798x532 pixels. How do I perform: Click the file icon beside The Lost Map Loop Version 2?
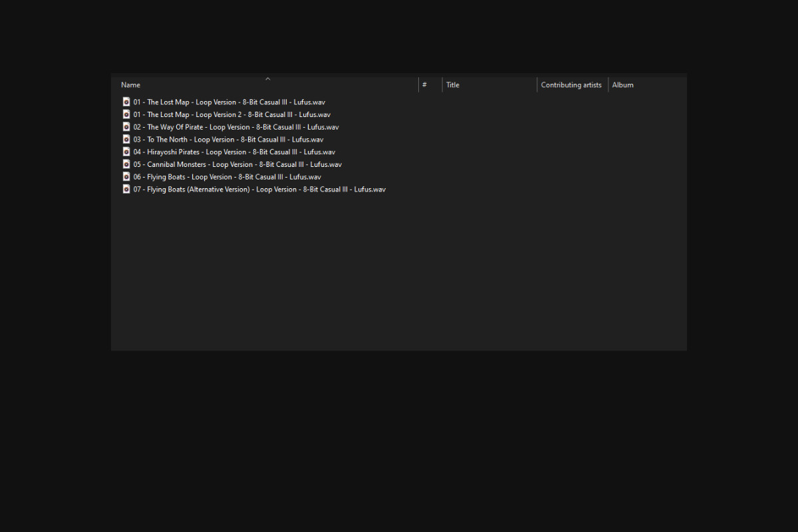pos(126,114)
